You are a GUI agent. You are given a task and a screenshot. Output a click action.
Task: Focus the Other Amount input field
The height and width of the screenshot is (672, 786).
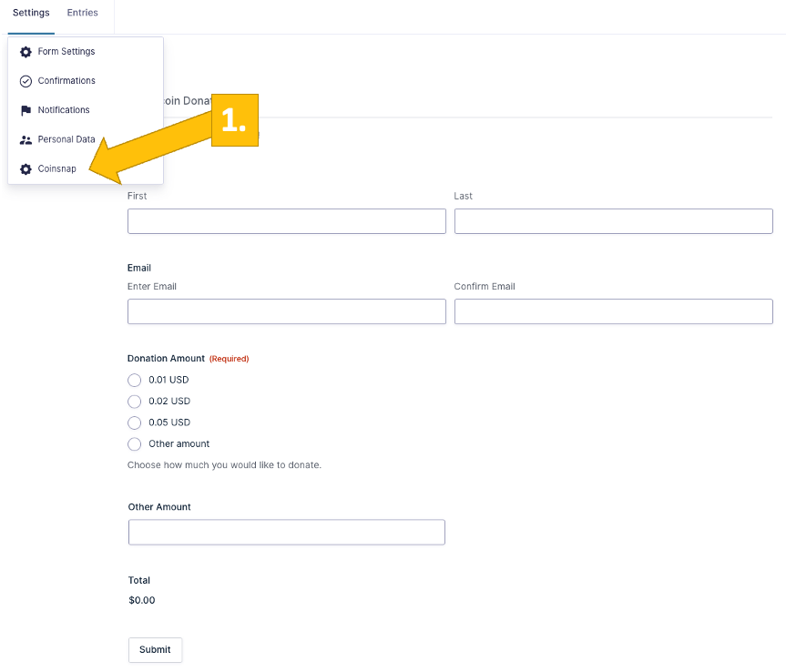[x=286, y=533]
